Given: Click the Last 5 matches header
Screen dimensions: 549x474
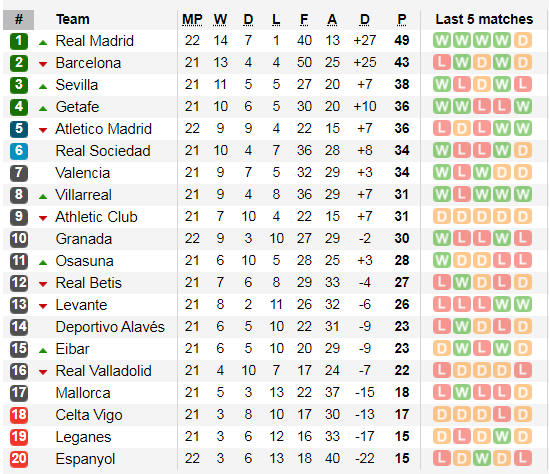Looking at the screenshot, I should click(x=484, y=19).
